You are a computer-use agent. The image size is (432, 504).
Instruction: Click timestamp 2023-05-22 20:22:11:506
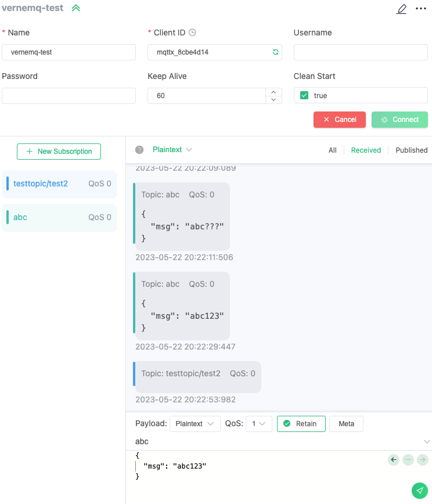coord(184,257)
